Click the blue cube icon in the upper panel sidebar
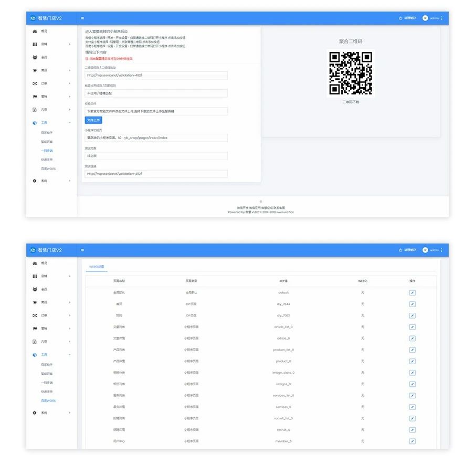Viewport: 475px width, 476px height. (35, 123)
